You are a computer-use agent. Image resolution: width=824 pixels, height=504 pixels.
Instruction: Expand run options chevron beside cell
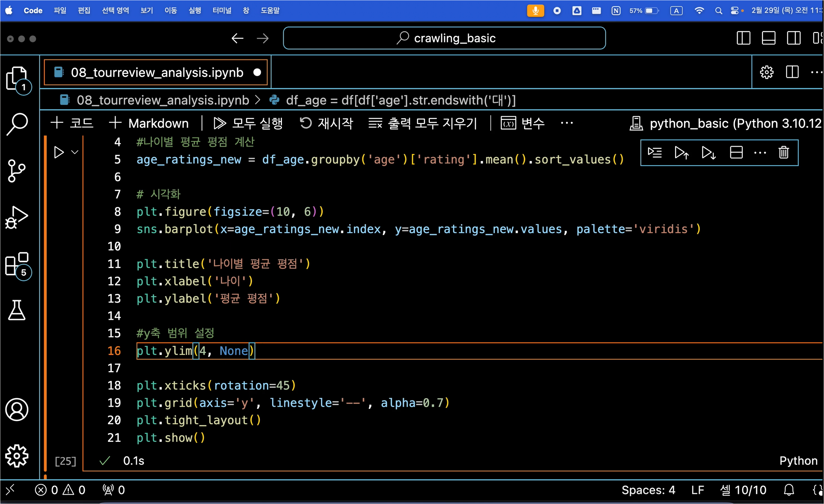tap(75, 152)
